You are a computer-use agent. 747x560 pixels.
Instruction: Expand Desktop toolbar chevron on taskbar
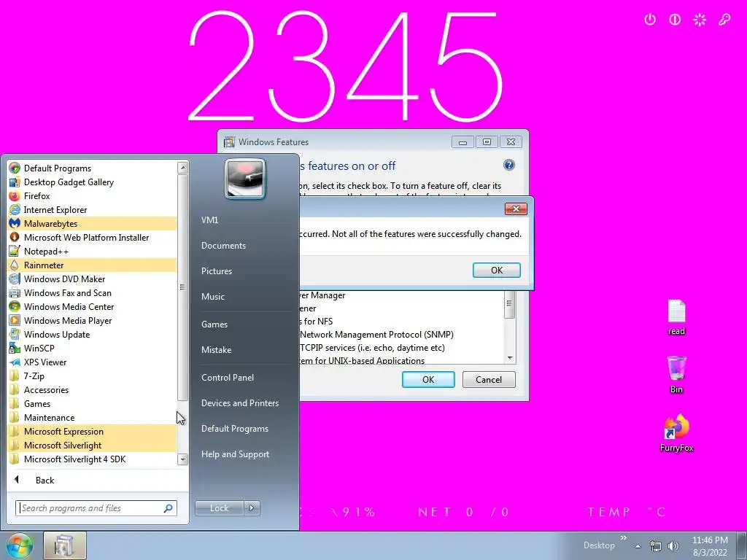pyautogui.click(x=623, y=537)
